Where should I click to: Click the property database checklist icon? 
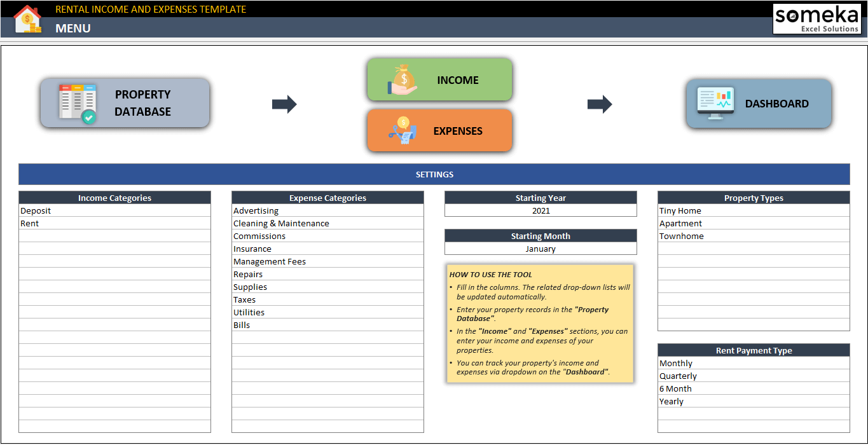[x=78, y=103]
